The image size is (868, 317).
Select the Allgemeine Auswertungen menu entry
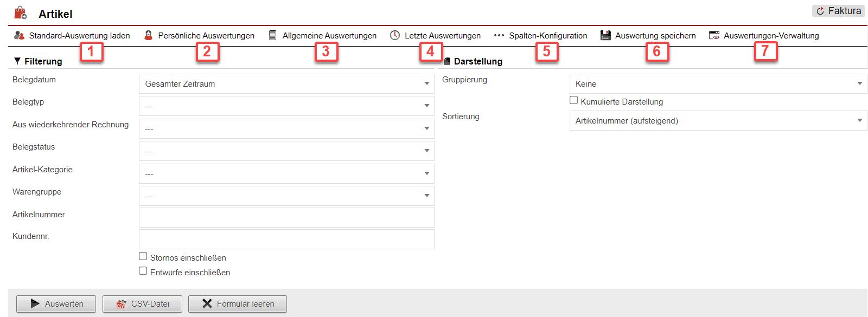[x=329, y=36]
